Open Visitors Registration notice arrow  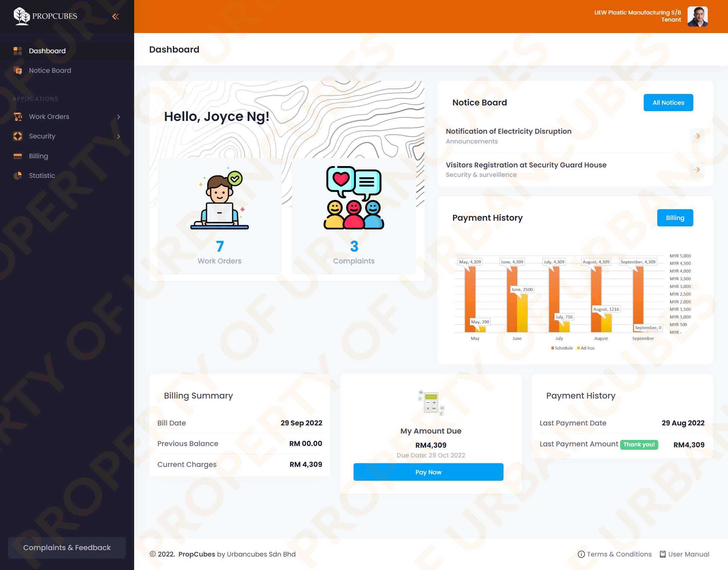697,169
